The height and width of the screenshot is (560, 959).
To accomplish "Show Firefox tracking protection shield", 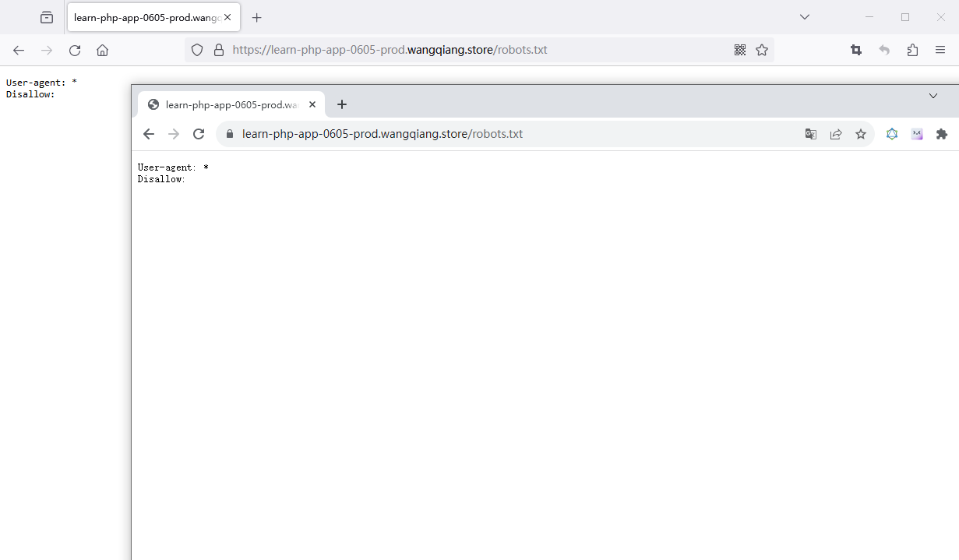I will pyautogui.click(x=197, y=50).
